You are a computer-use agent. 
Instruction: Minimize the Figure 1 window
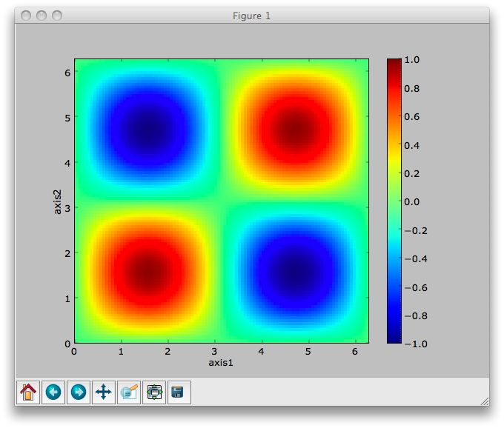click(x=42, y=16)
